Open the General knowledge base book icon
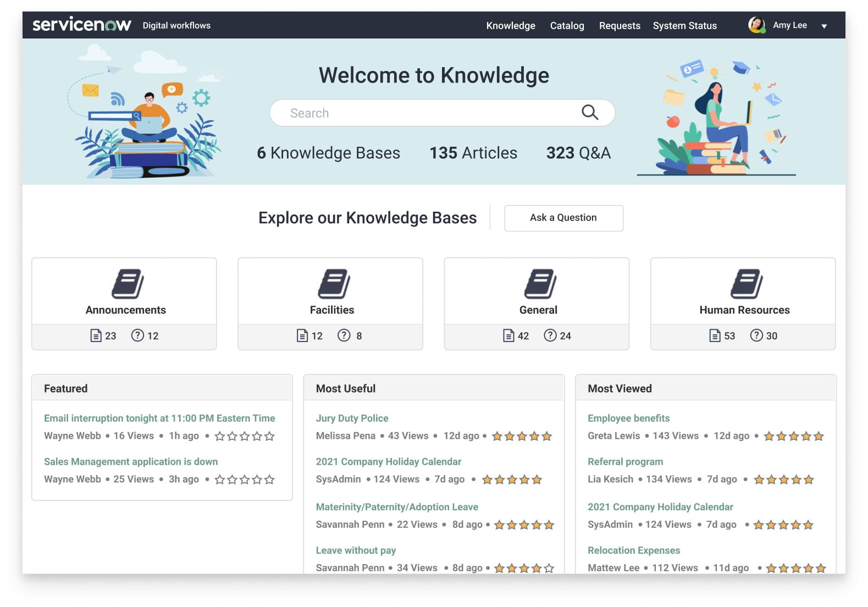 tap(540, 284)
